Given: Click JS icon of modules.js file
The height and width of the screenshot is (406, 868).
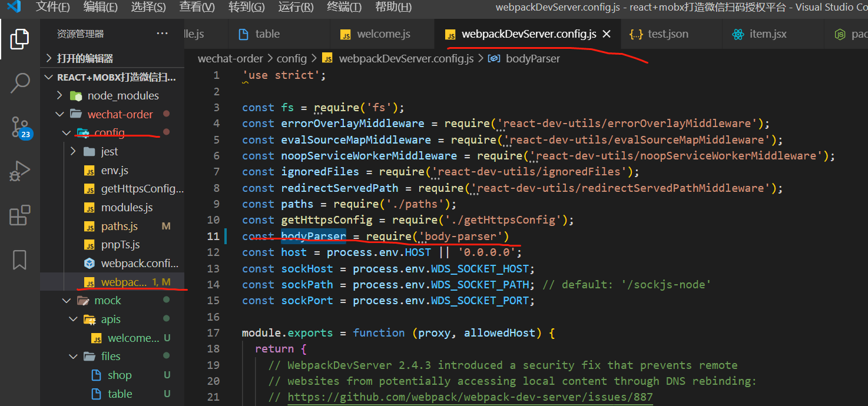Looking at the screenshot, I should (x=90, y=208).
